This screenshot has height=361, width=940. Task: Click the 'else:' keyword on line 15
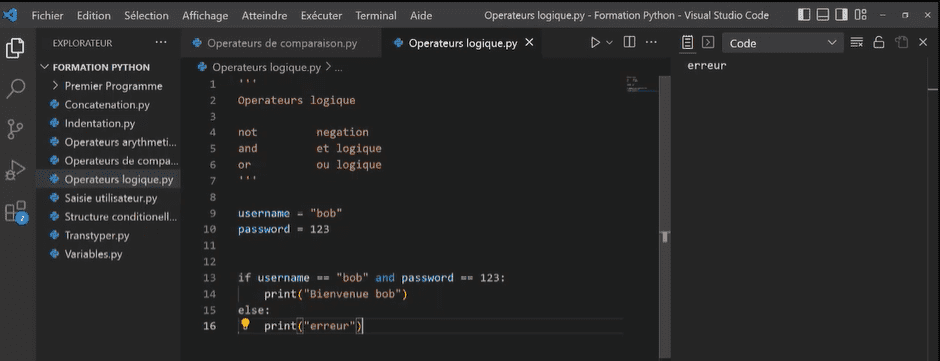pos(254,310)
